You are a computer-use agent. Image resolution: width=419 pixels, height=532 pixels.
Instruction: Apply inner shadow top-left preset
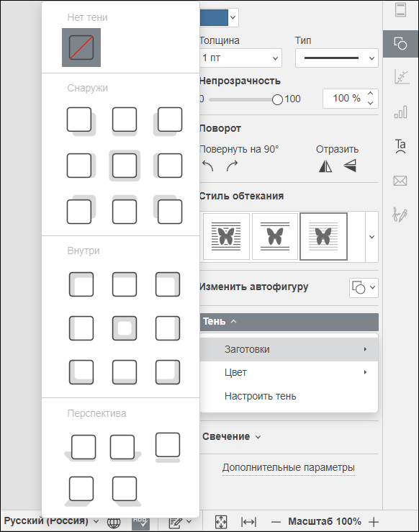(81, 284)
